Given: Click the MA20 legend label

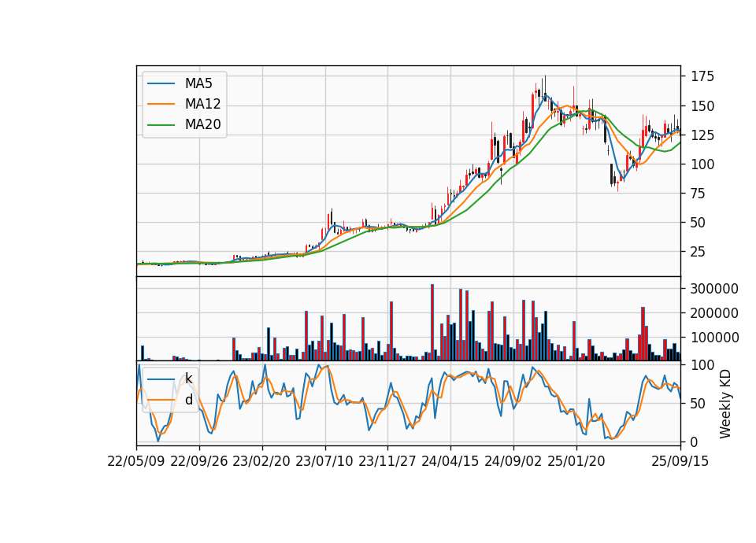Looking at the screenshot, I should pyautogui.click(x=202, y=125).
